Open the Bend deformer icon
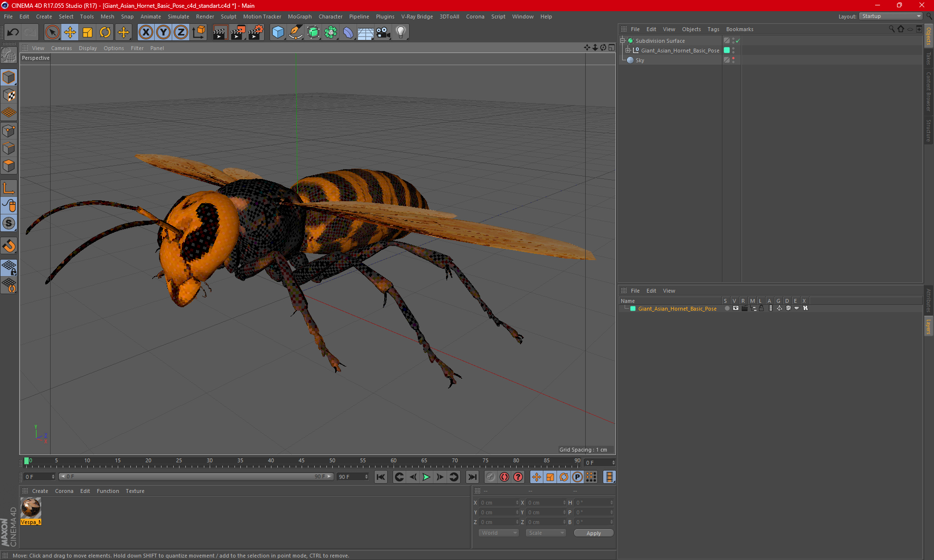934x560 pixels. (348, 32)
